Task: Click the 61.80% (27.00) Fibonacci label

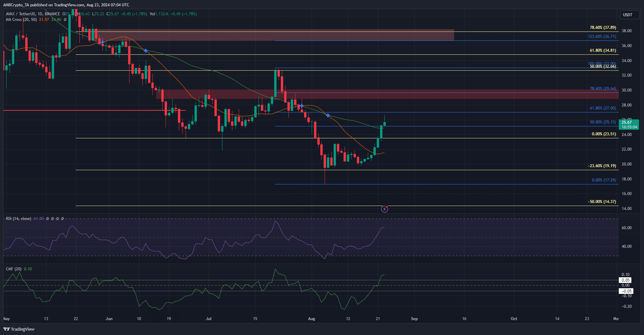Action: (603, 108)
